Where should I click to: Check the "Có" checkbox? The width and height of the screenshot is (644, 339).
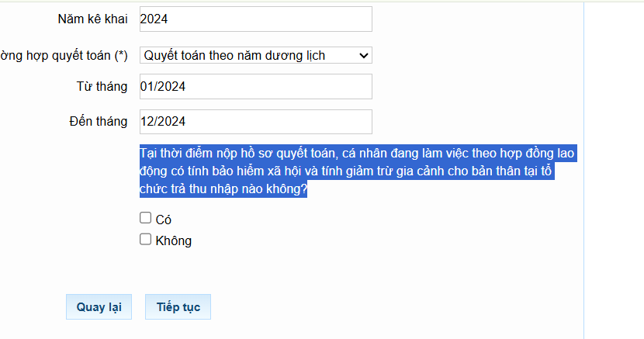pyautogui.click(x=145, y=218)
